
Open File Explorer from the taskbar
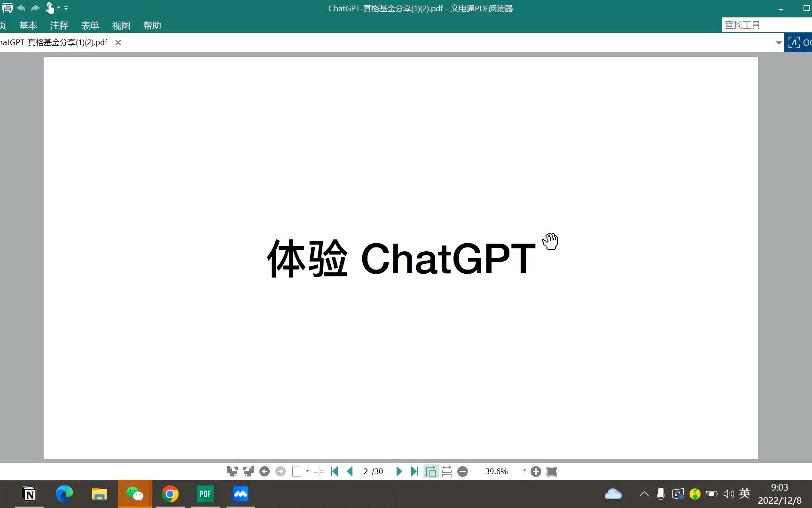[x=100, y=494]
